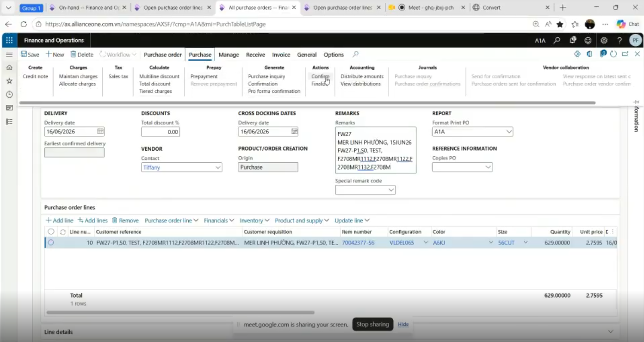Open the global search in black header

coord(557,40)
